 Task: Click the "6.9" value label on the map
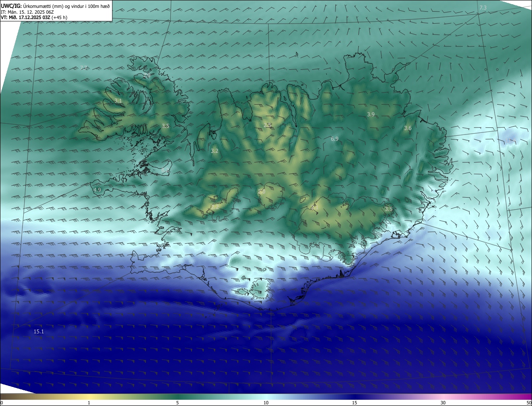coord(335,139)
